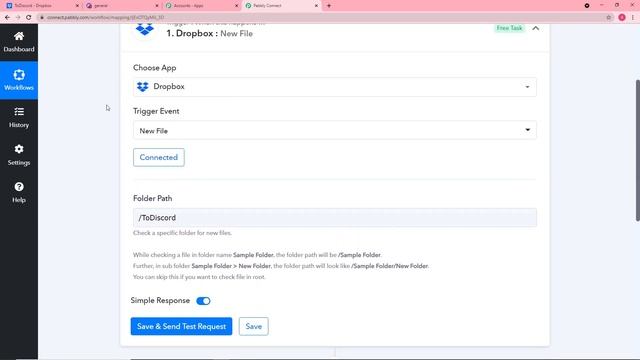Click the Free Task badge
The image size is (640, 360).
[x=509, y=28]
